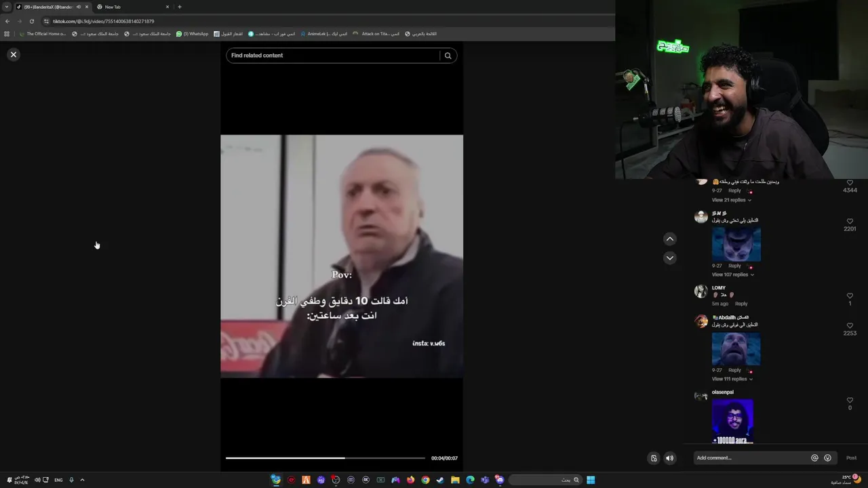Reply to the comment above View 21 replies
The image size is (868, 488).
click(734, 190)
